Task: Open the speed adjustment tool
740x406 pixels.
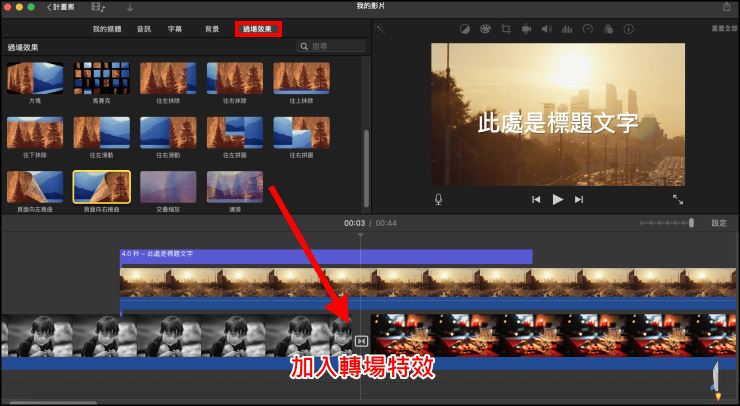Action: (587, 29)
